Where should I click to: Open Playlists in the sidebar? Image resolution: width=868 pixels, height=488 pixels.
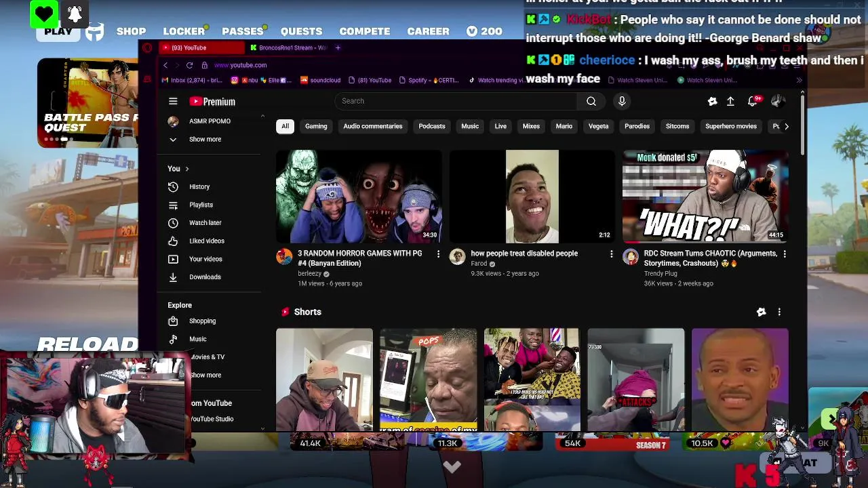pos(201,205)
